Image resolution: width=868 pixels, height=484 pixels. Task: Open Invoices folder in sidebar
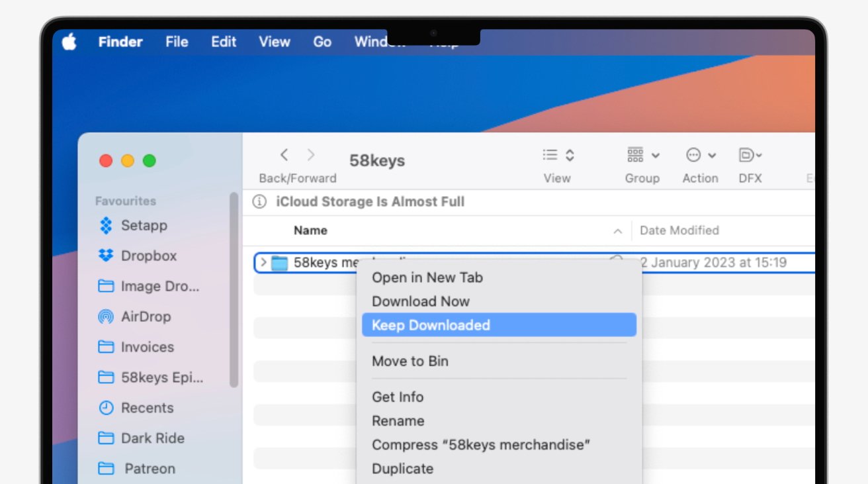pos(136,347)
